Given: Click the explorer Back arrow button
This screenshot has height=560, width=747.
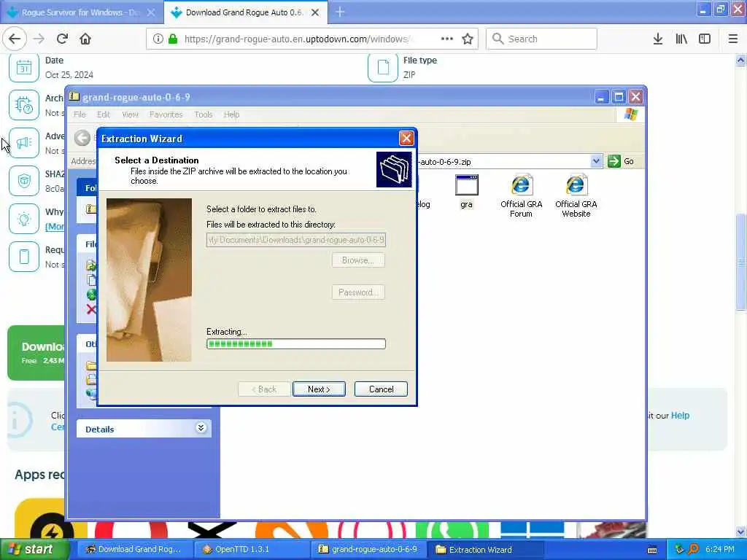Looking at the screenshot, I should coord(82,138).
